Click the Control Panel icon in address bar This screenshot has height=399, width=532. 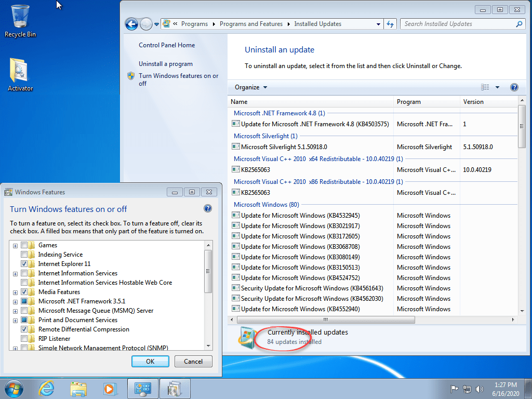click(x=166, y=24)
